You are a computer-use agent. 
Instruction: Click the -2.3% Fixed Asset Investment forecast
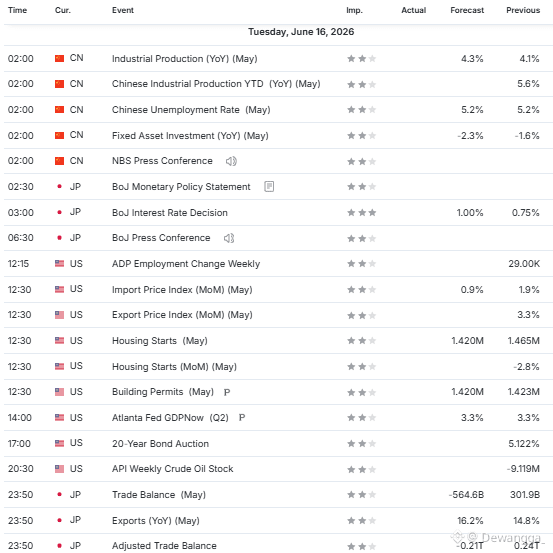470,135
